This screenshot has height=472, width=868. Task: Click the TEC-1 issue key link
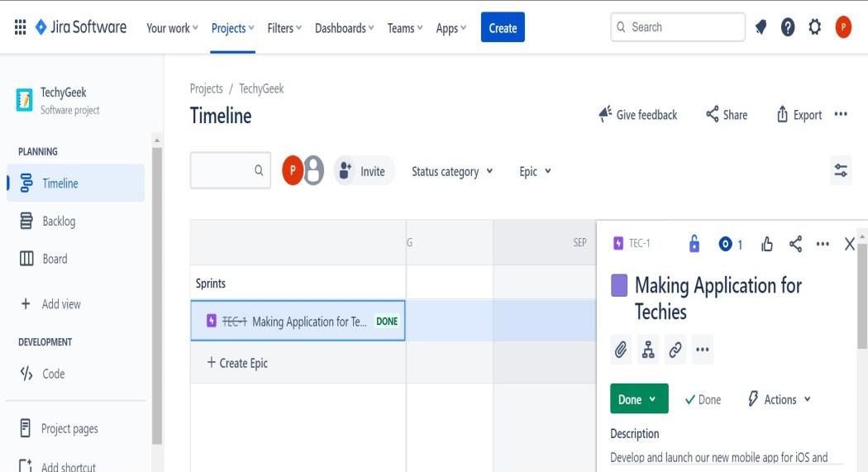[x=639, y=244]
